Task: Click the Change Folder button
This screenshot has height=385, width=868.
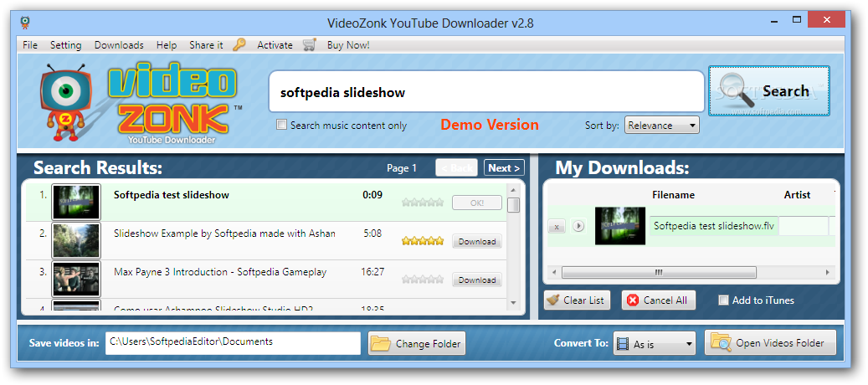Action: click(x=417, y=343)
